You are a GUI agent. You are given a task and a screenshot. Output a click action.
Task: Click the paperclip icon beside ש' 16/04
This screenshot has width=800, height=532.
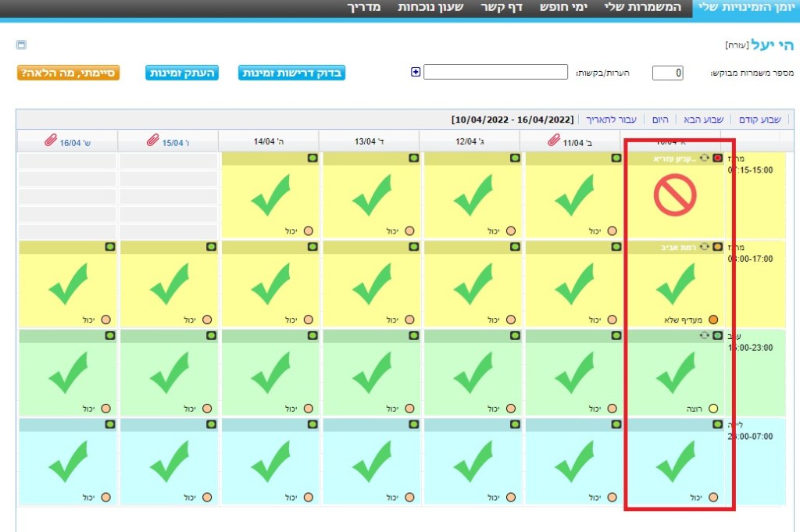tap(50, 141)
